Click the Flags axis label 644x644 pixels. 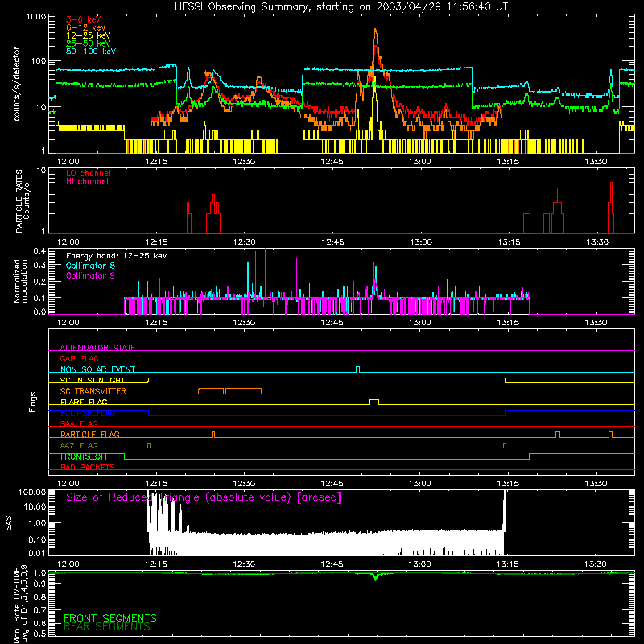pyautogui.click(x=33, y=402)
